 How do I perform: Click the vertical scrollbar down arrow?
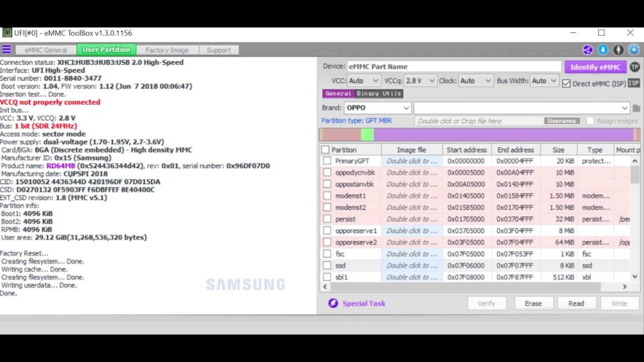coord(634,277)
